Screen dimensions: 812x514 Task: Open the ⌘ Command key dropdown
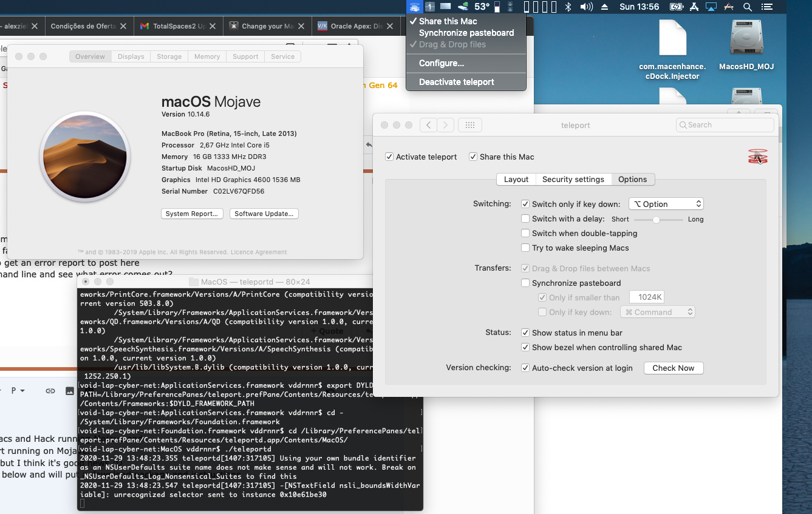tap(657, 312)
